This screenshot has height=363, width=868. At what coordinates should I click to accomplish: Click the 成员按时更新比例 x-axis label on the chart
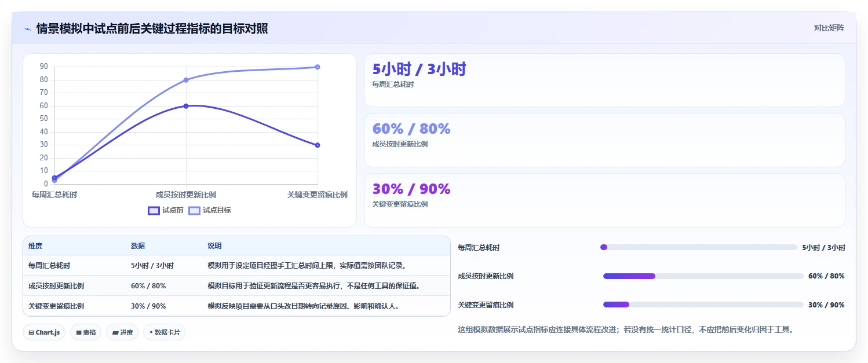186,195
